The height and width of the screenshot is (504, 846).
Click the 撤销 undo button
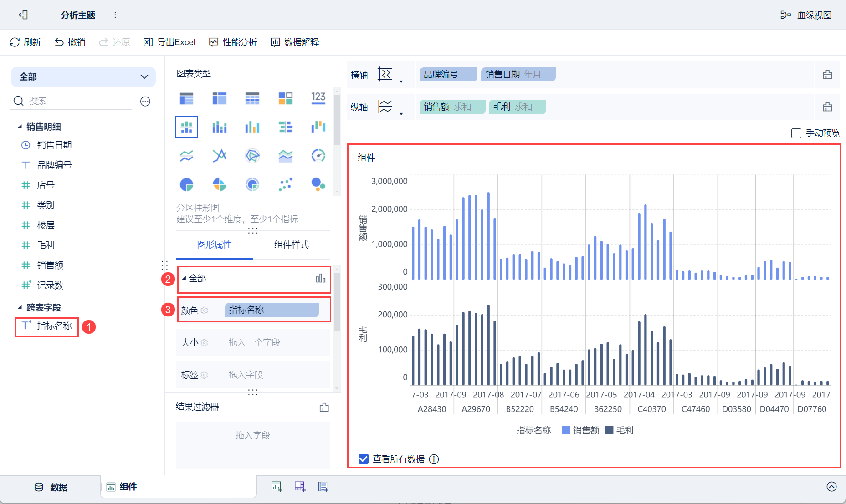(x=70, y=42)
